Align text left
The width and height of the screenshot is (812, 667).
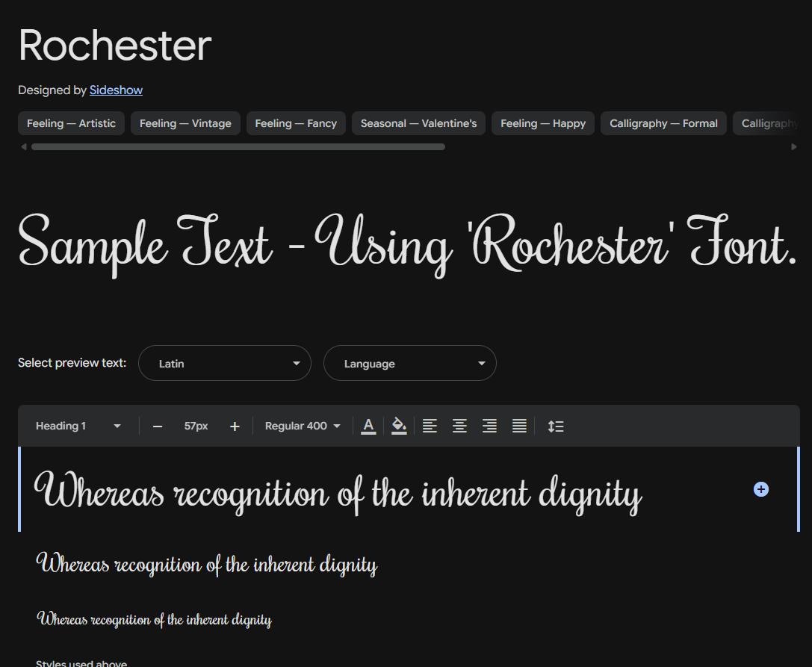[x=430, y=426]
